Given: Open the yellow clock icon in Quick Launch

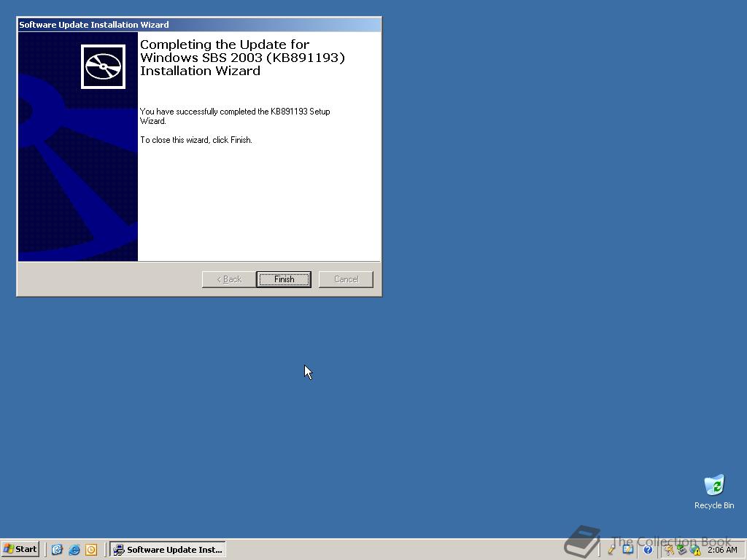Looking at the screenshot, I should pos(91,550).
